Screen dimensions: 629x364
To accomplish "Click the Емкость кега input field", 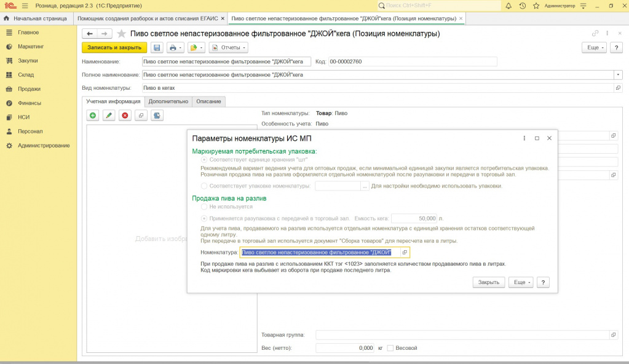I will tap(414, 218).
